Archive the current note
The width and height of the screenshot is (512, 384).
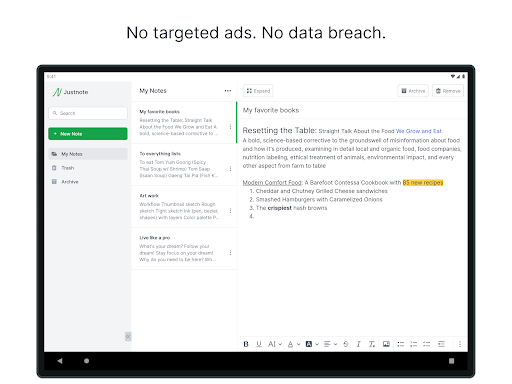tap(413, 91)
